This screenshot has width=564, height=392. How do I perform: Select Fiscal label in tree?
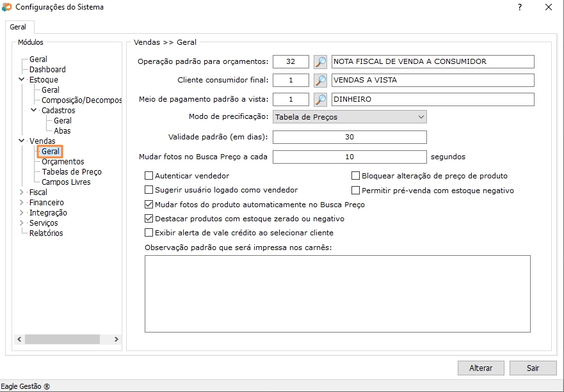pos(38,192)
